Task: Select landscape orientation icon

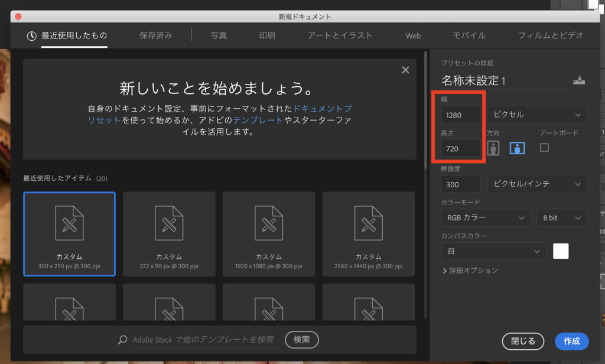Action: pyautogui.click(x=517, y=148)
